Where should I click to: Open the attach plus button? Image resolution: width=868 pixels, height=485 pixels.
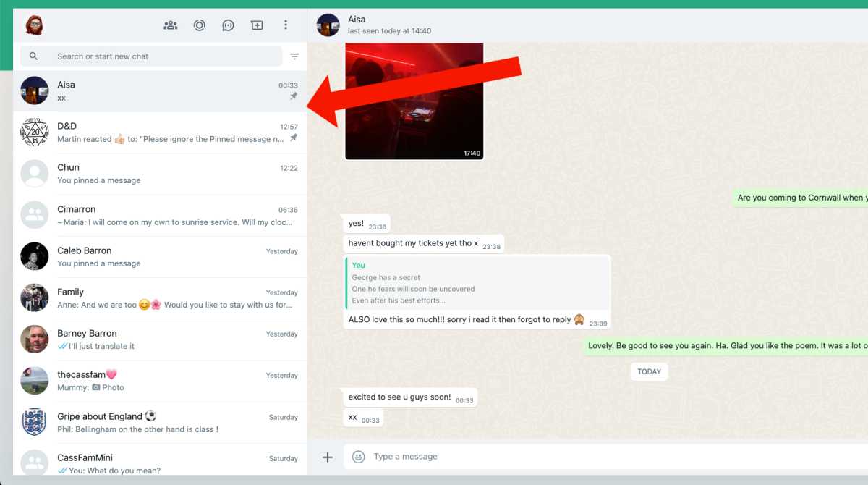[328, 457]
